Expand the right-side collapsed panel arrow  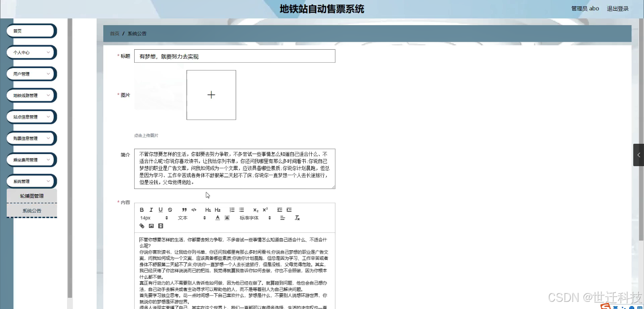point(639,155)
